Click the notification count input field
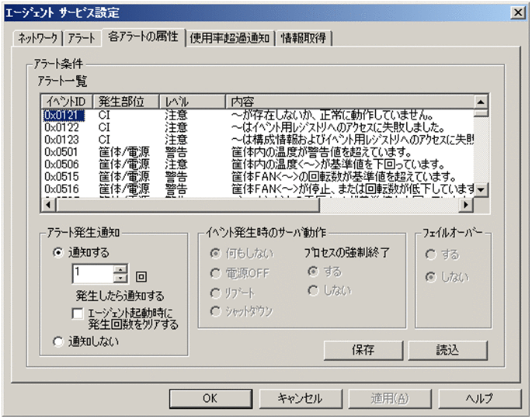The image size is (532, 419). [x=93, y=274]
